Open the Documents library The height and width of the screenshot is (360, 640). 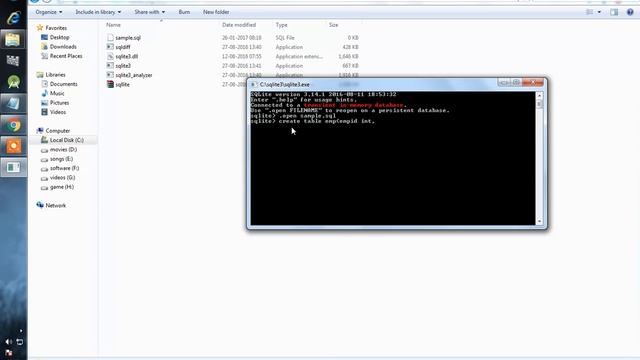(59, 84)
